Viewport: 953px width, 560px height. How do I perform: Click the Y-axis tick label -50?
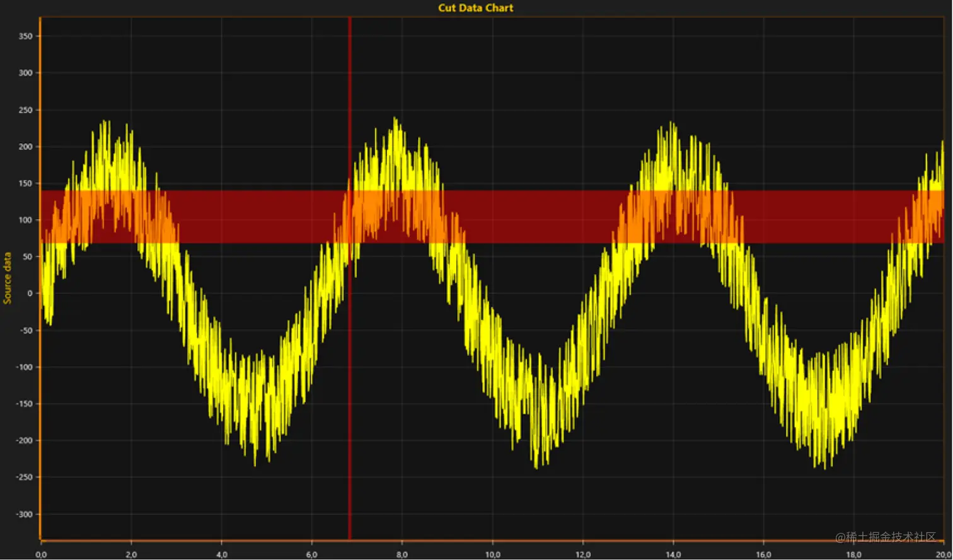(26, 330)
